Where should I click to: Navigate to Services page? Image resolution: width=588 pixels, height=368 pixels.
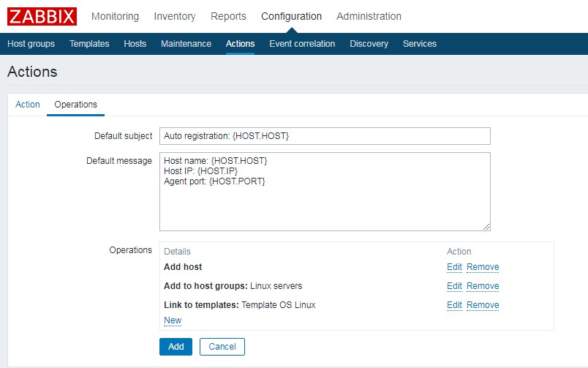[419, 44]
